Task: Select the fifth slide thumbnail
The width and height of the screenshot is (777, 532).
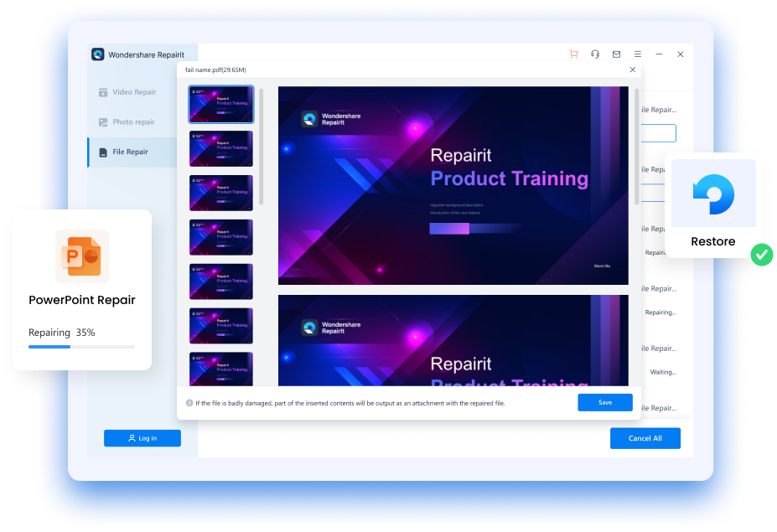Action: 221,281
